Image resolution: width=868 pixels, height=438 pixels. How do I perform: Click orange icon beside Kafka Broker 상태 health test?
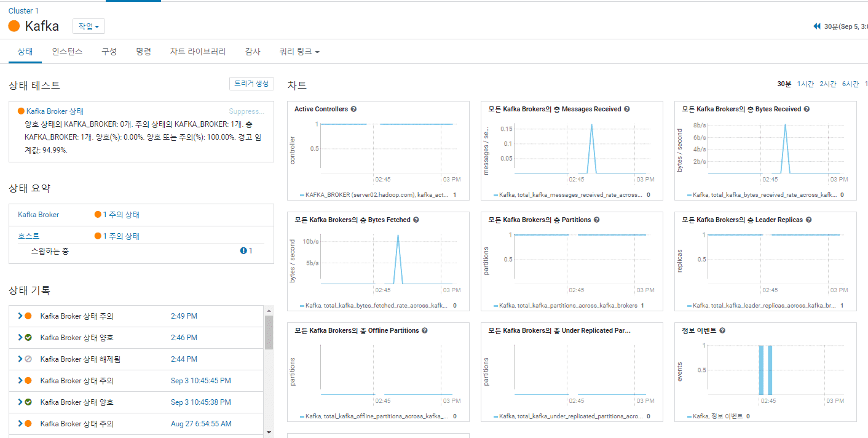pos(21,111)
